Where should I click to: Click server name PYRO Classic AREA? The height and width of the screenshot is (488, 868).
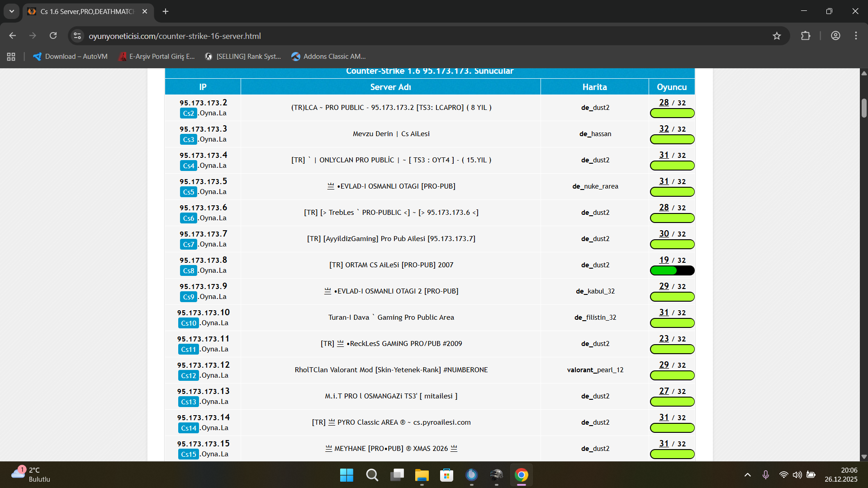tap(391, 422)
